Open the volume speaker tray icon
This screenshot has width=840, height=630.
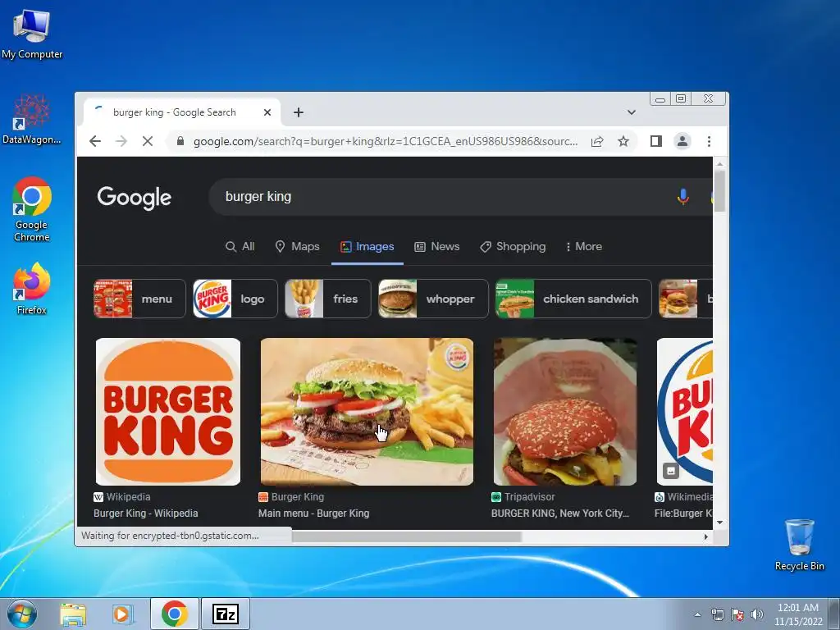tap(757, 614)
